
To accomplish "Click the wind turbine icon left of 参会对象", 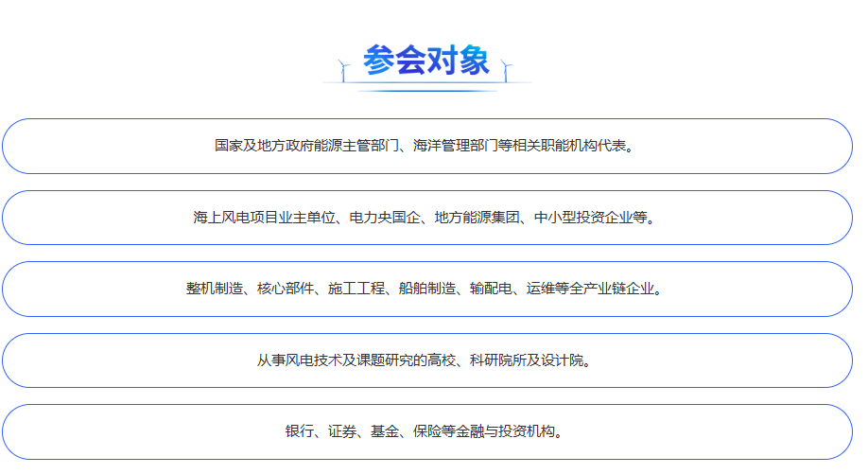I will [x=343, y=69].
